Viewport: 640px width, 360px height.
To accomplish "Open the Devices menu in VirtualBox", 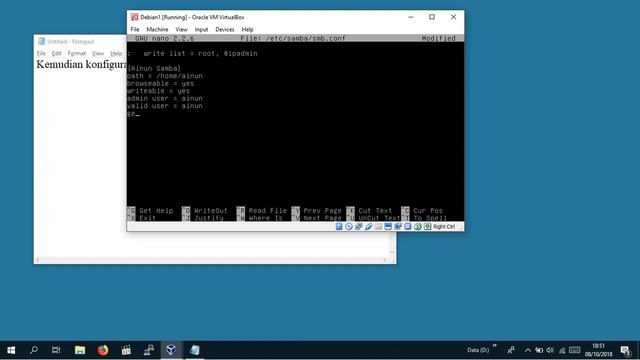I will [225, 29].
